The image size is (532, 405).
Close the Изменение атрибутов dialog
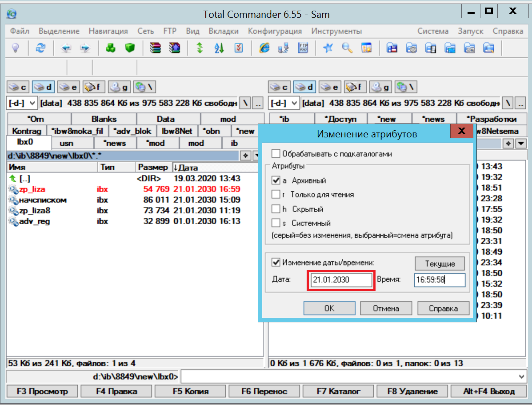461,131
